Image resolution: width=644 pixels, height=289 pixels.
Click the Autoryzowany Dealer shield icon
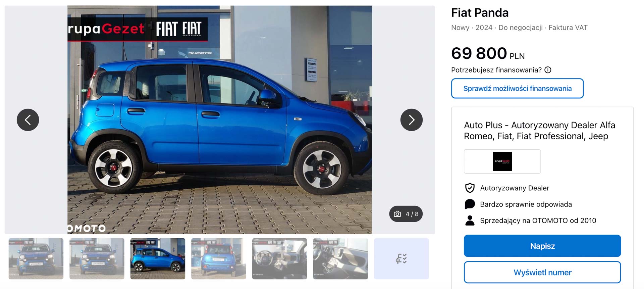point(470,188)
